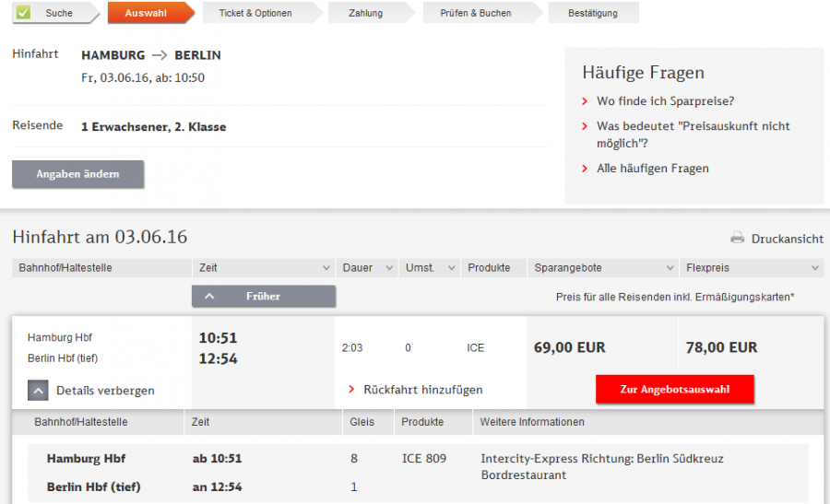Click the Hamburg Hbf entry in details
This screenshot has height=504, width=830.
point(86,459)
